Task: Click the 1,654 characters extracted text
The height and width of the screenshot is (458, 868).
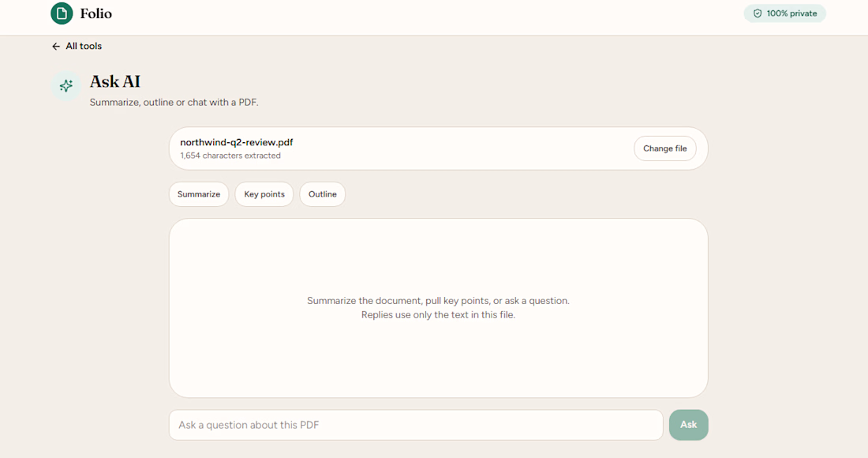Action: point(230,156)
